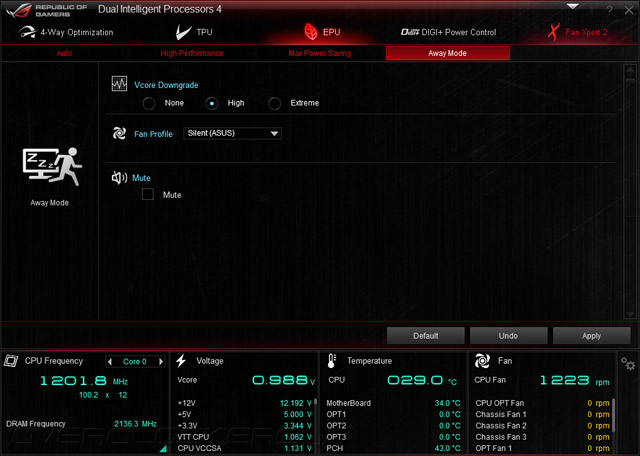Image resolution: width=640 pixels, height=456 pixels.
Task: Click the Vcore Downgrade waveform icon
Action: 119,84
